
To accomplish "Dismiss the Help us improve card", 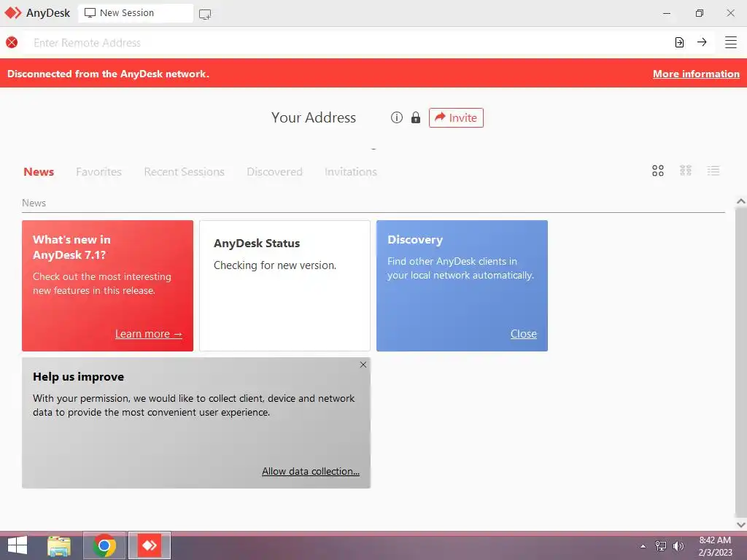I will coord(363,365).
